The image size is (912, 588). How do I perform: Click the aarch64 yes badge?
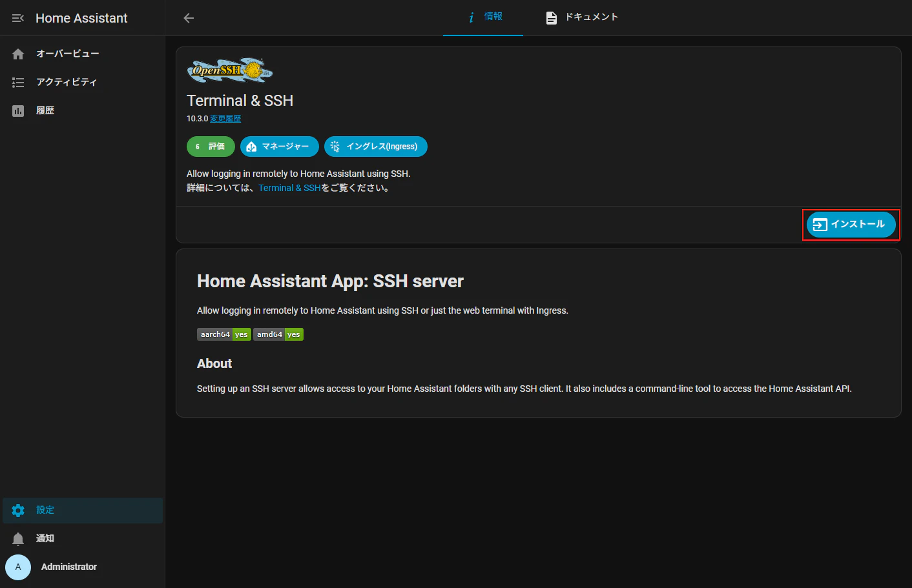pyautogui.click(x=223, y=334)
